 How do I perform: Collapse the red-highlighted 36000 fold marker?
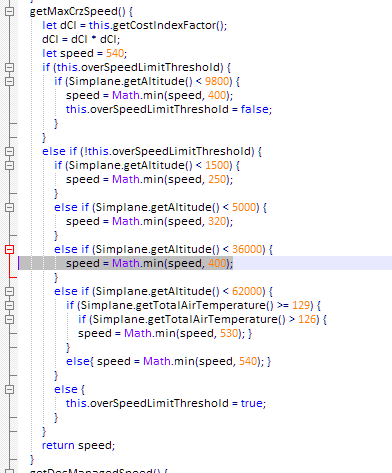point(10,249)
